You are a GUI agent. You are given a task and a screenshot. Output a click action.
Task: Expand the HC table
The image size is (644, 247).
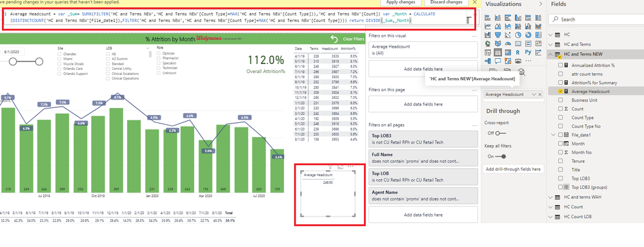(551, 34)
